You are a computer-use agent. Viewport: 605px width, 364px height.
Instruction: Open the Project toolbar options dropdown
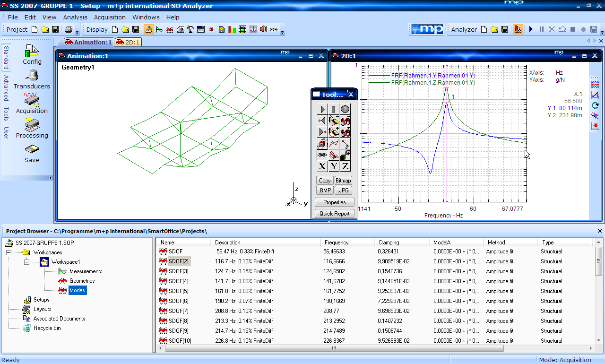click(78, 32)
